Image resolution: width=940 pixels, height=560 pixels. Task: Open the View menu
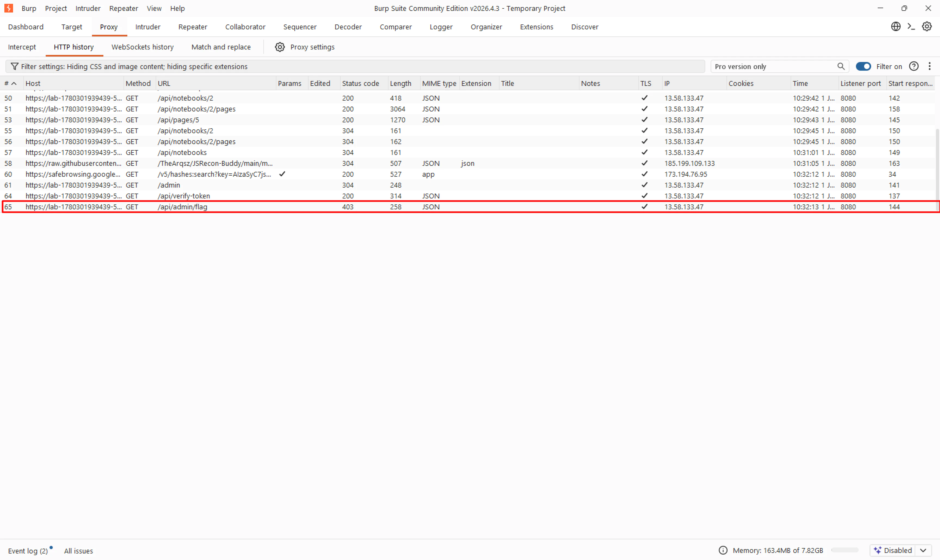(154, 8)
